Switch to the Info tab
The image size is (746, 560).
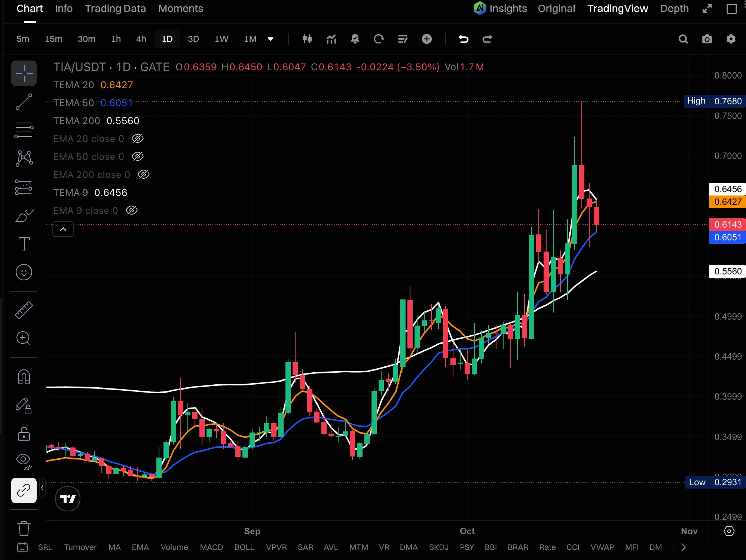(64, 9)
